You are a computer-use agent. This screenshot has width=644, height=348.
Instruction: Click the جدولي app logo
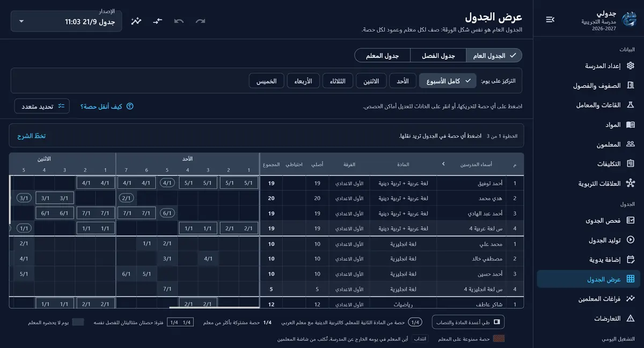pyautogui.click(x=628, y=19)
